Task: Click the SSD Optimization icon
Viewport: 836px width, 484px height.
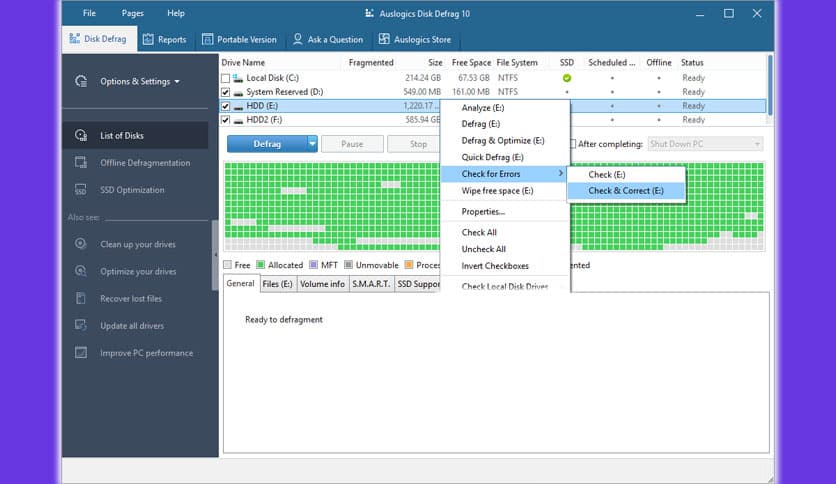Action: coord(81,190)
